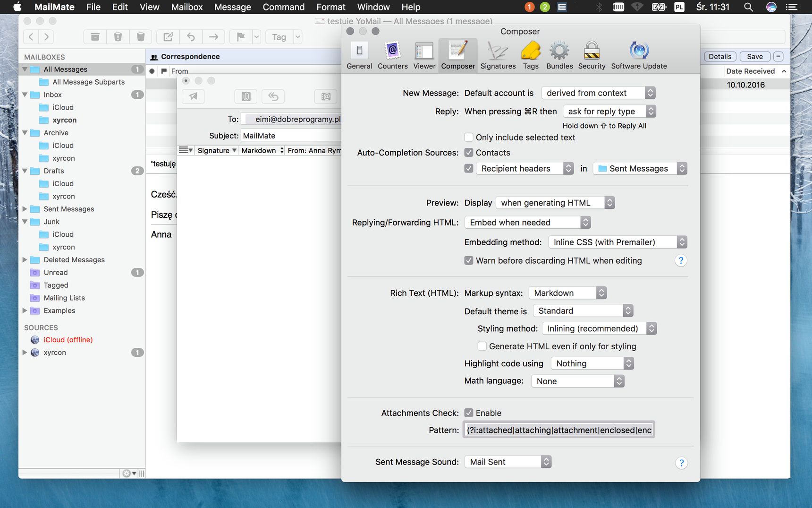
Task: Click the Save button
Action: [755, 56]
